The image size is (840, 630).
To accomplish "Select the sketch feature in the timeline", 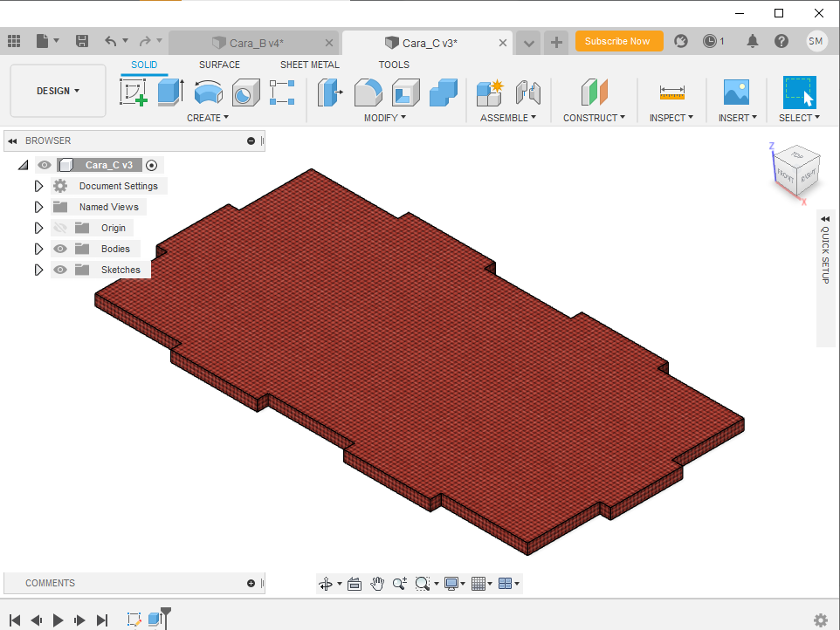I will [134, 620].
